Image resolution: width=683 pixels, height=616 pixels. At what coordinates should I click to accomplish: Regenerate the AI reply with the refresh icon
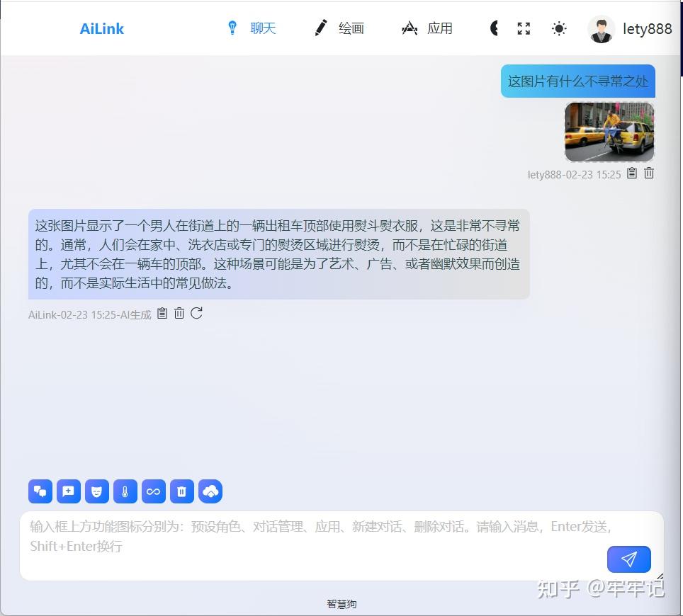tap(196, 314)
